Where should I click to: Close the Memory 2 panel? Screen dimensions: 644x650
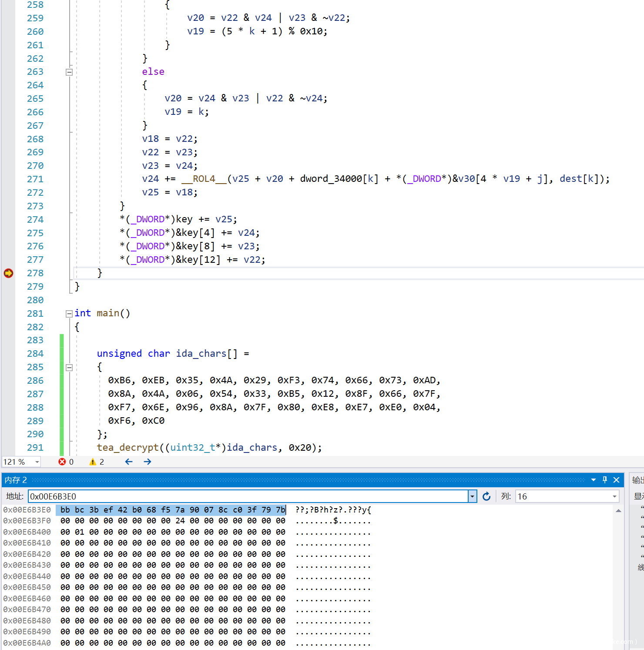tap(617, 480)
